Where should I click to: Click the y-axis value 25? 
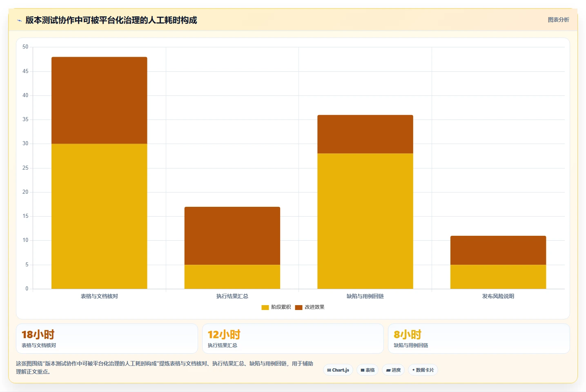point(25,168)
